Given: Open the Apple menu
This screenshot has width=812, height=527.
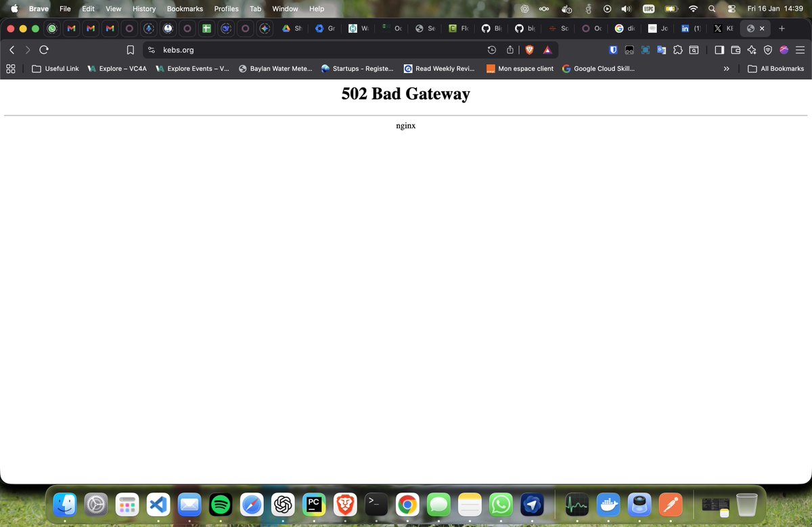Looking at the screenshot, I should click(x=14, y=9).
